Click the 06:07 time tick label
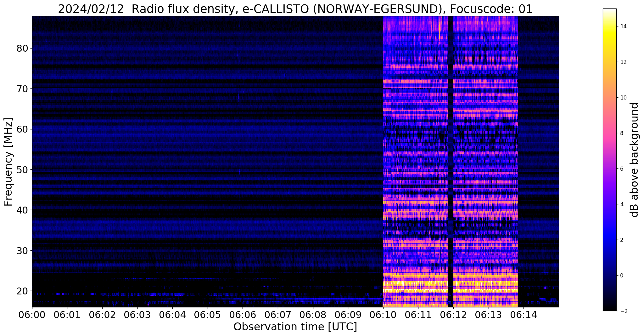Screen dimensions: 644x336 coord(278,314)
